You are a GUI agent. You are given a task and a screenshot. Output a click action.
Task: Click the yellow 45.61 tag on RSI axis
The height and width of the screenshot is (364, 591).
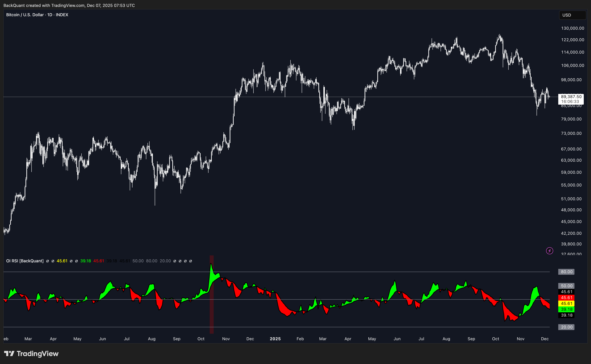point(567,304)
